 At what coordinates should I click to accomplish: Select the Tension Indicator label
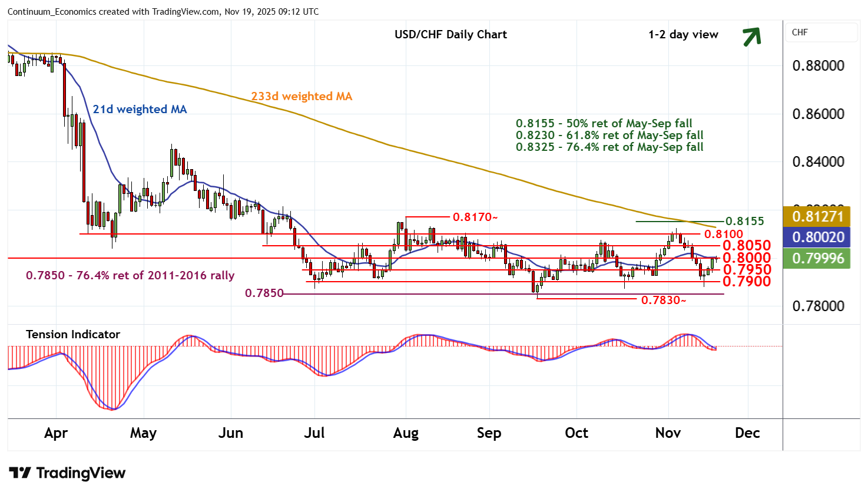click(73, 334)
